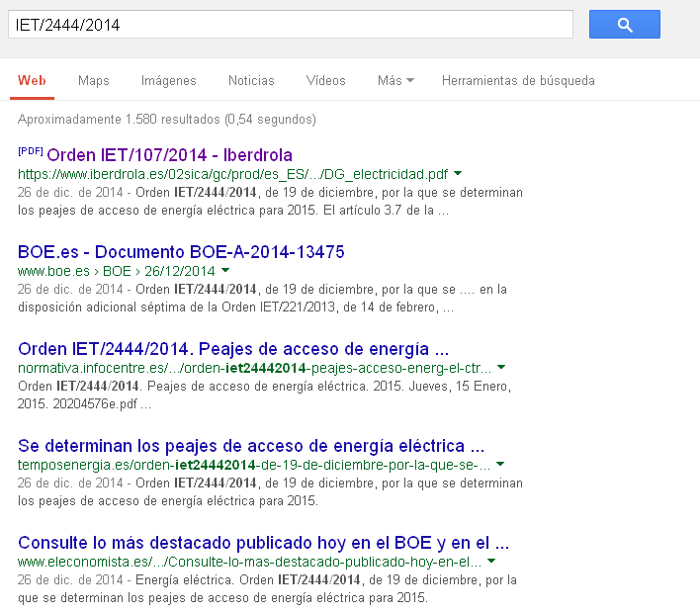Expand the Más dropdown menu
The height and width of the screenshot is (615, 700).
tap(395, 81)
